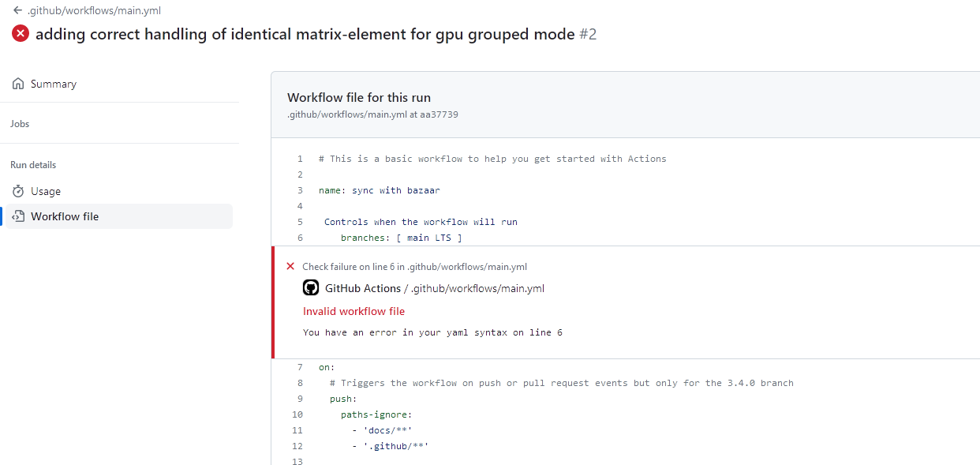This screenshot has height=465, width=980.
Task: Click the red X on the check failure annotation
Action: coord(291,266)
